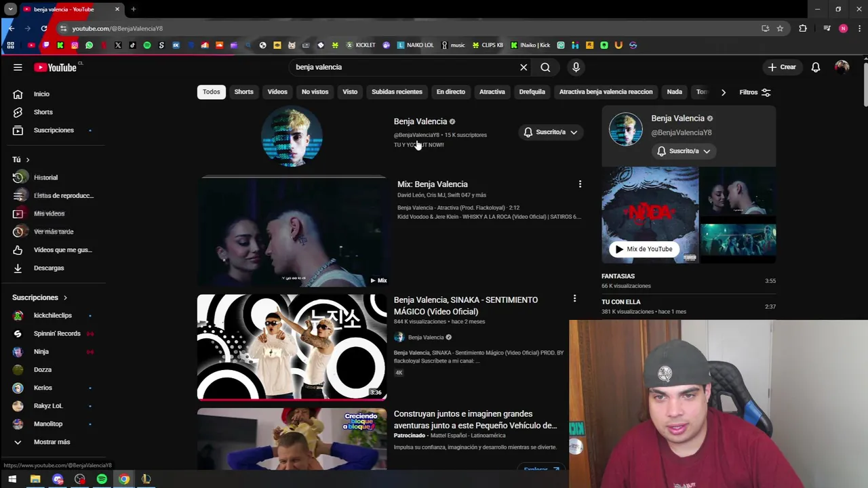Open the CLIPS KB bookmark
868x488 pixels.
pyautogui.click(x=488, y=45)
